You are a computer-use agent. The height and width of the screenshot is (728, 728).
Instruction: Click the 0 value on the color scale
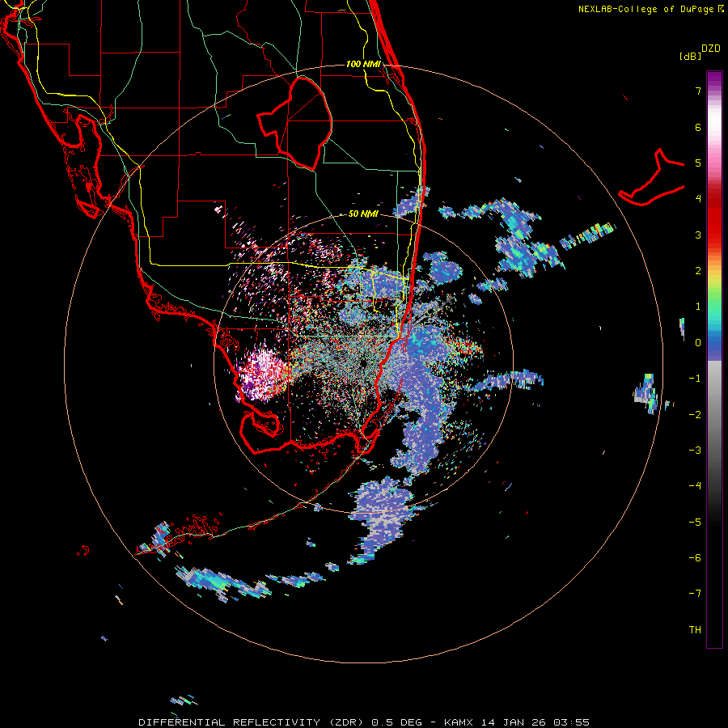pos(698,343)
